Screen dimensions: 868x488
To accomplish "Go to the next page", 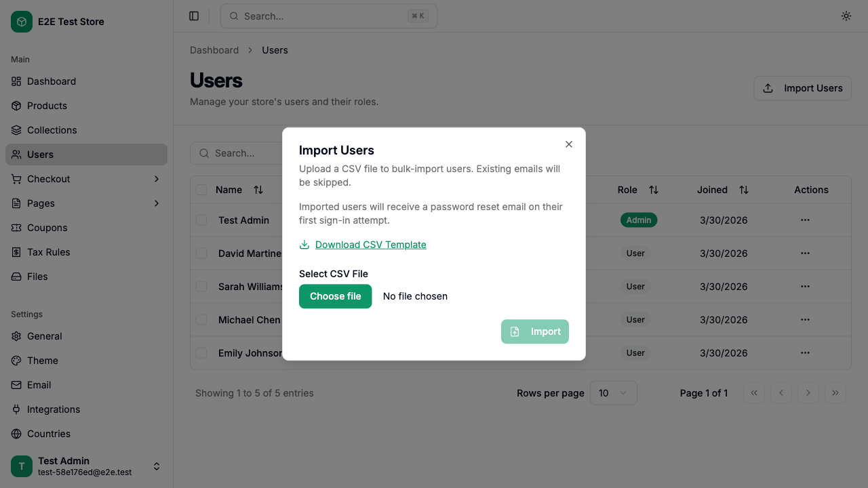I will (808, 393).
